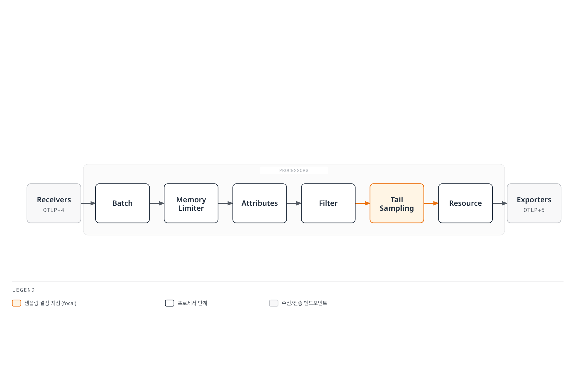588x368 pixels.
Task: Select arrow from Memory Limiter to Attributes
Action: click(x=225, y=203)
